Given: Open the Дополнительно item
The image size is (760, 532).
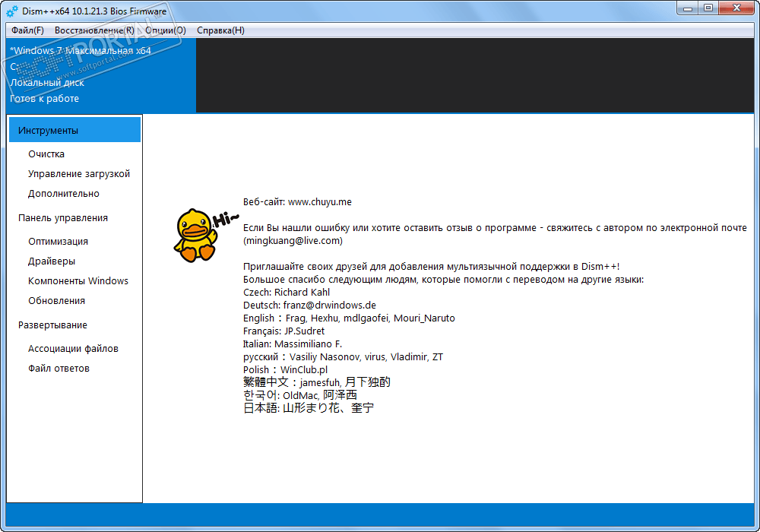Looking at the screenshot, I should [64, 194].
